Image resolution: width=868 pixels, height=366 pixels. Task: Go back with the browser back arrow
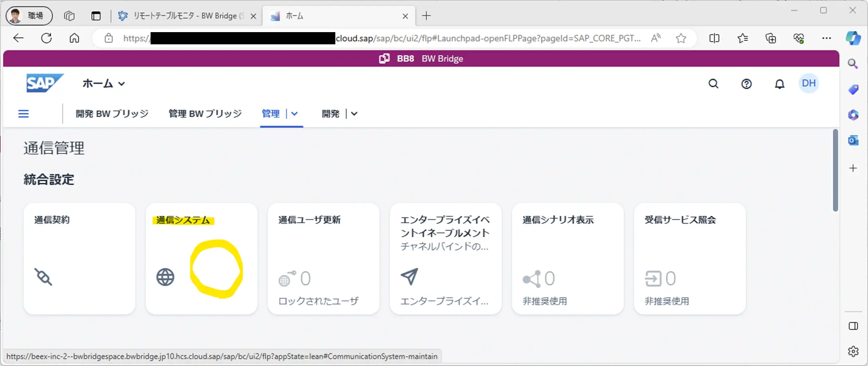pyautogui.click(x=18, y=38)
